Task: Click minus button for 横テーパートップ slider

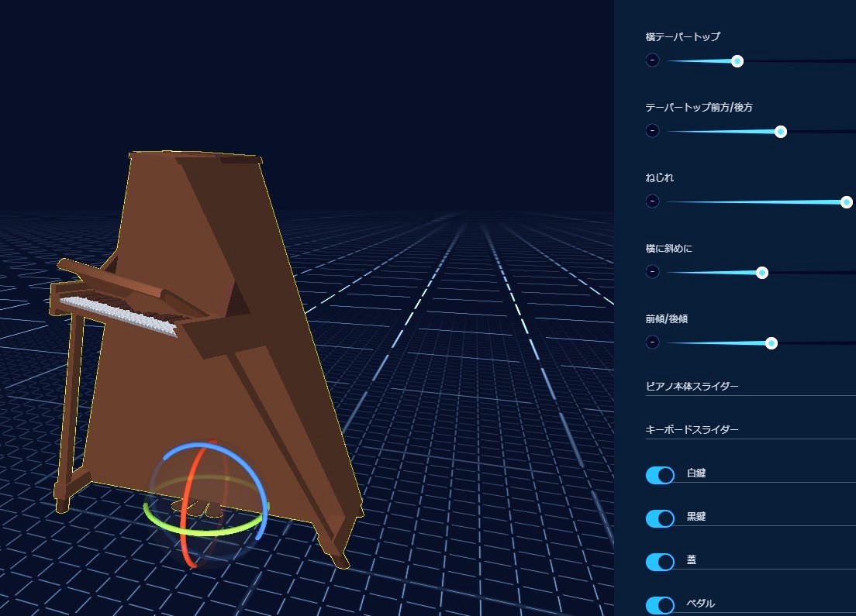Action: pyautogui.click(x=652, y=60)
